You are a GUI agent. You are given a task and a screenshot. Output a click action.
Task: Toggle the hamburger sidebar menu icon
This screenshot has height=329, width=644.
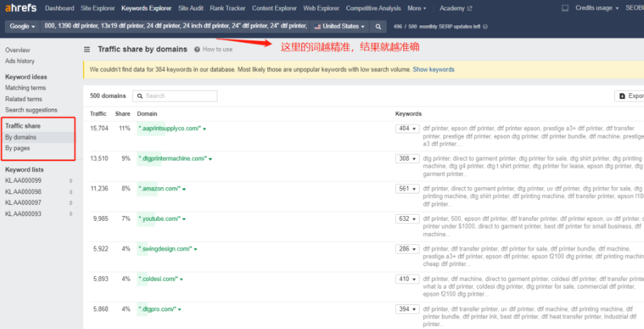pos(87,49)
